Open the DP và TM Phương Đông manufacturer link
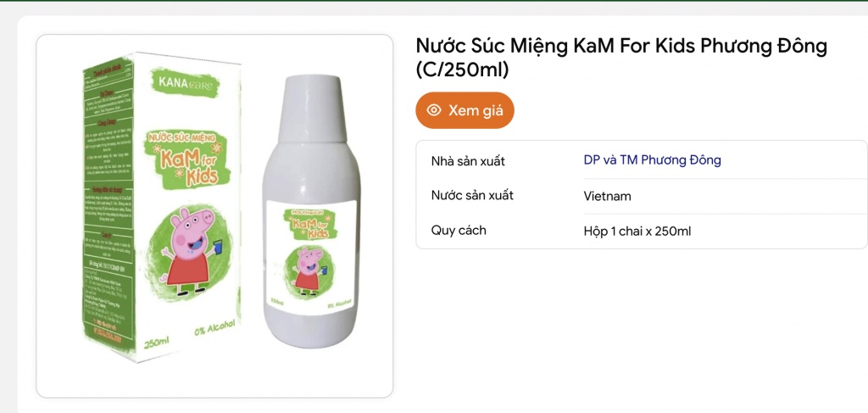 click(x=652, y=160)
